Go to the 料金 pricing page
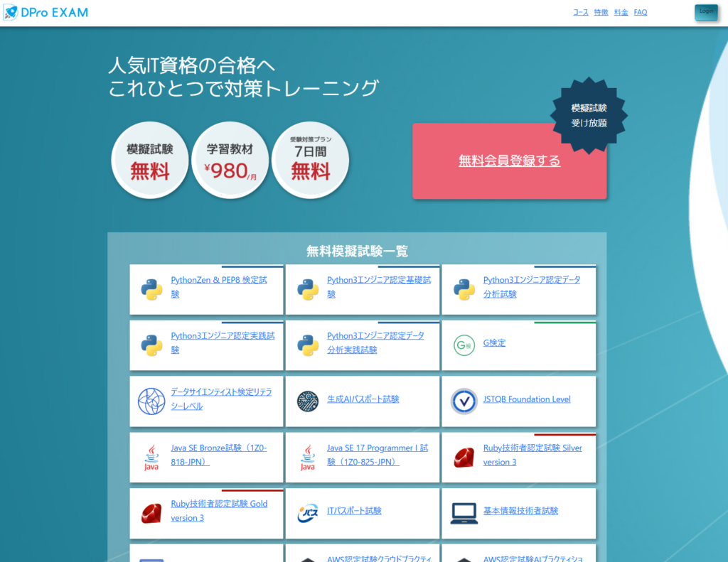 pos(621,12)
